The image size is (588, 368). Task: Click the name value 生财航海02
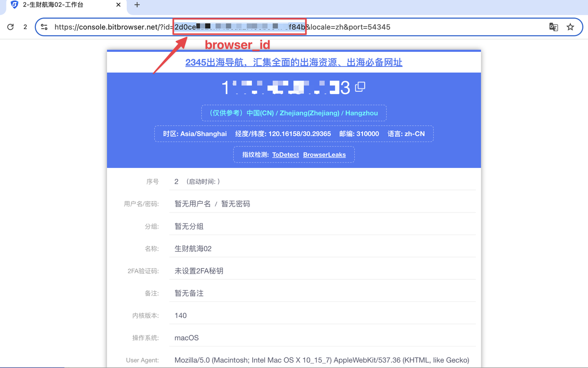(193, 249)
